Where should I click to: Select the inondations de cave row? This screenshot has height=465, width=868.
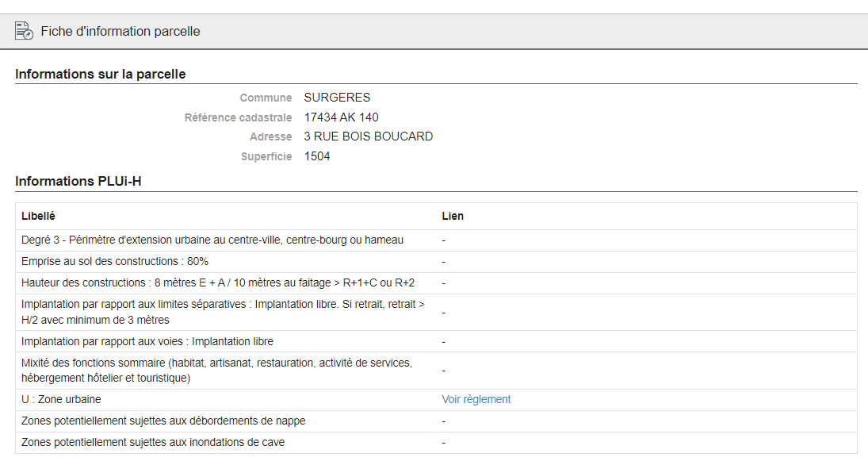pyautogui.click(x=153, y=443)
